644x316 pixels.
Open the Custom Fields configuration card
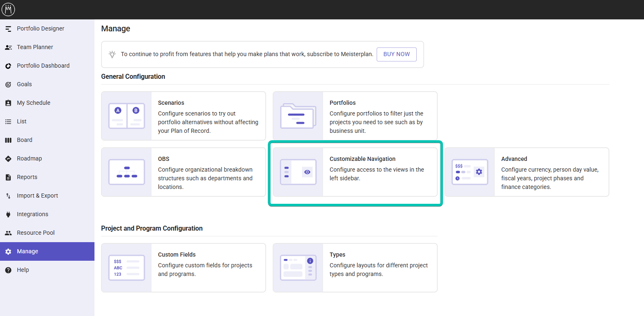pos(183,268)
